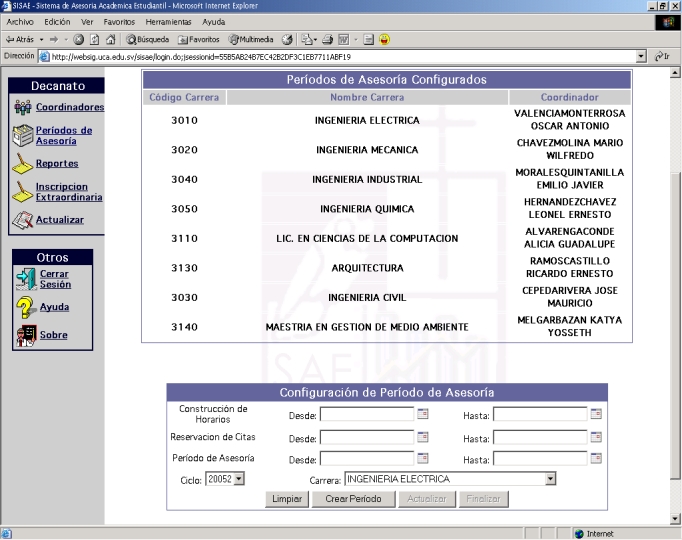Open the Atrás history dropdown arrow
The image size is (682, 540).
tap(42, 40)
